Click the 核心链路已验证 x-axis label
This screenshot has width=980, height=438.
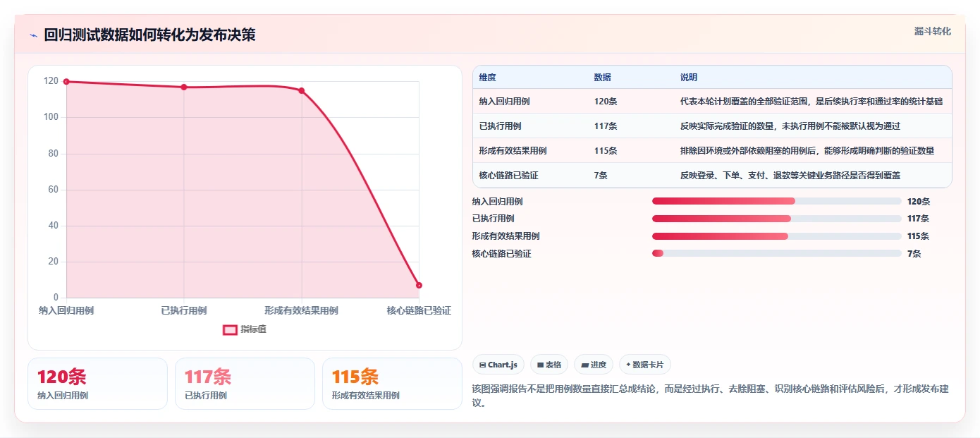[x=419, y=310]
